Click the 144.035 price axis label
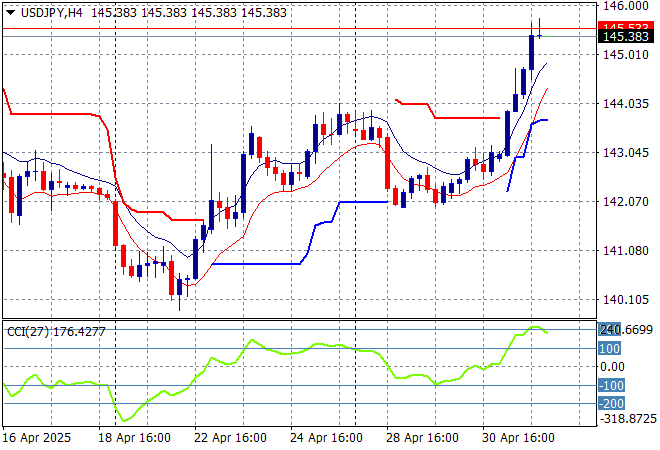The width and height of the screenshot is (660, 450). pyautogui.click(x=625, y=104)
